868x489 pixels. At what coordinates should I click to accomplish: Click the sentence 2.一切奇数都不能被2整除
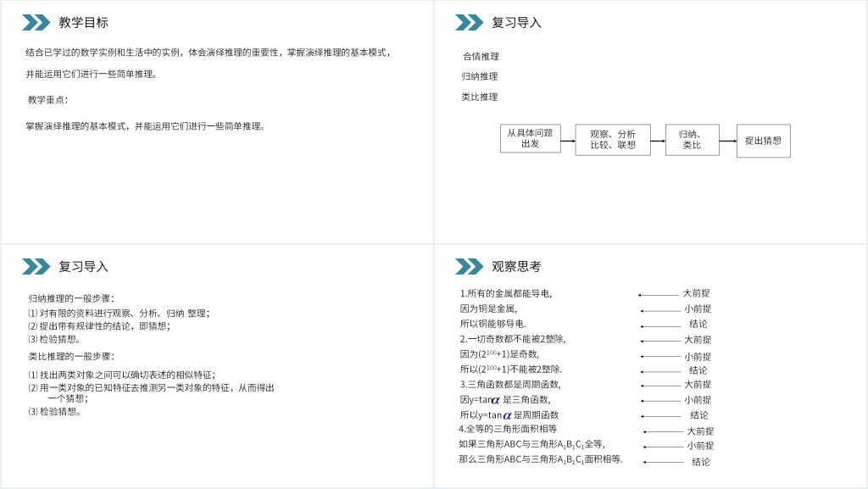click(x=513, y=339)
